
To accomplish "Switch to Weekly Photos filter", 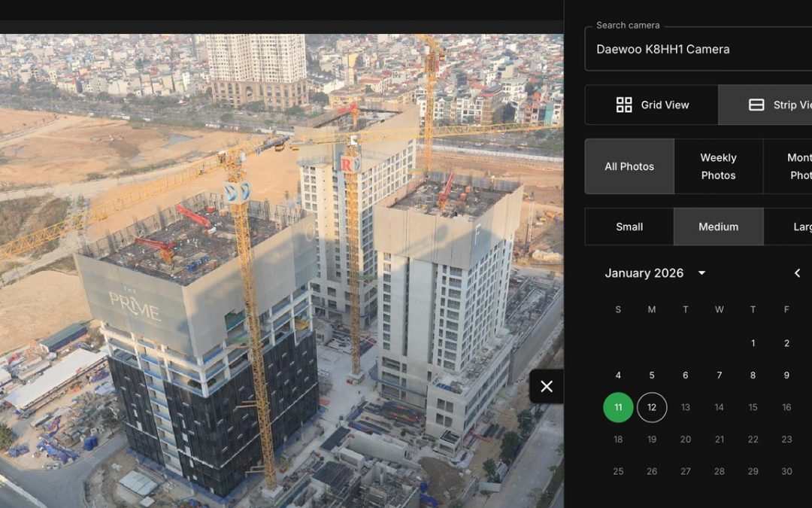I will pyautogui.click(x=718, y=166).
